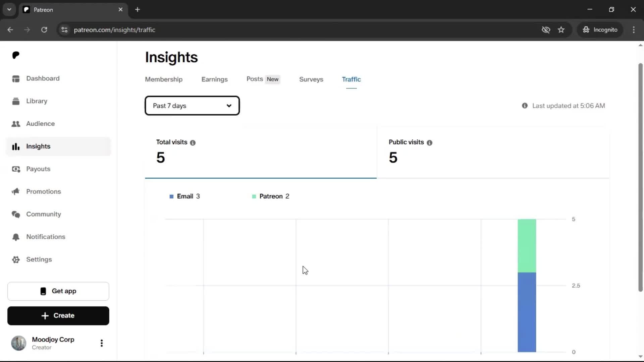Open Community chat in the sidebar
644x362 pixels.
(16, 214)
